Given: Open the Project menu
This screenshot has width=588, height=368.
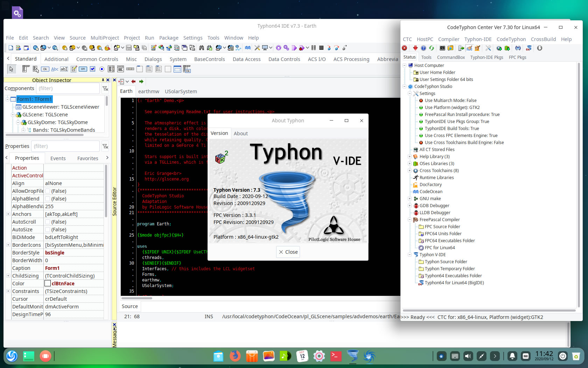Looking at the screenshot, I should (132, 38).
